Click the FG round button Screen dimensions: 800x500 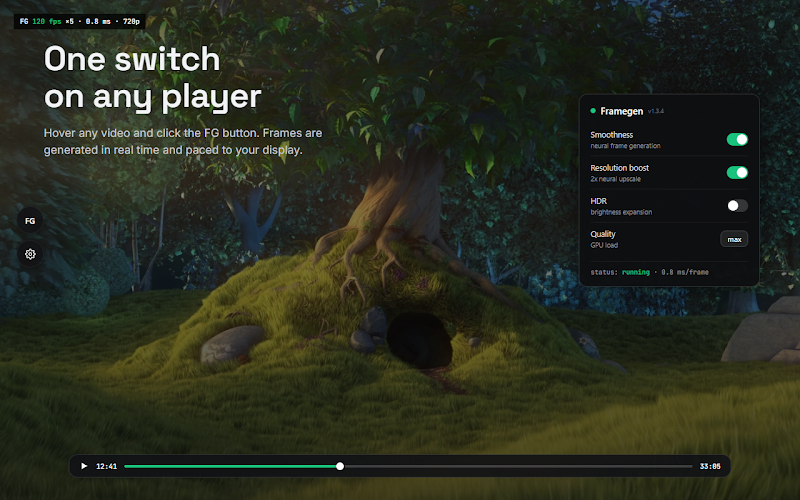coord(30,221)
